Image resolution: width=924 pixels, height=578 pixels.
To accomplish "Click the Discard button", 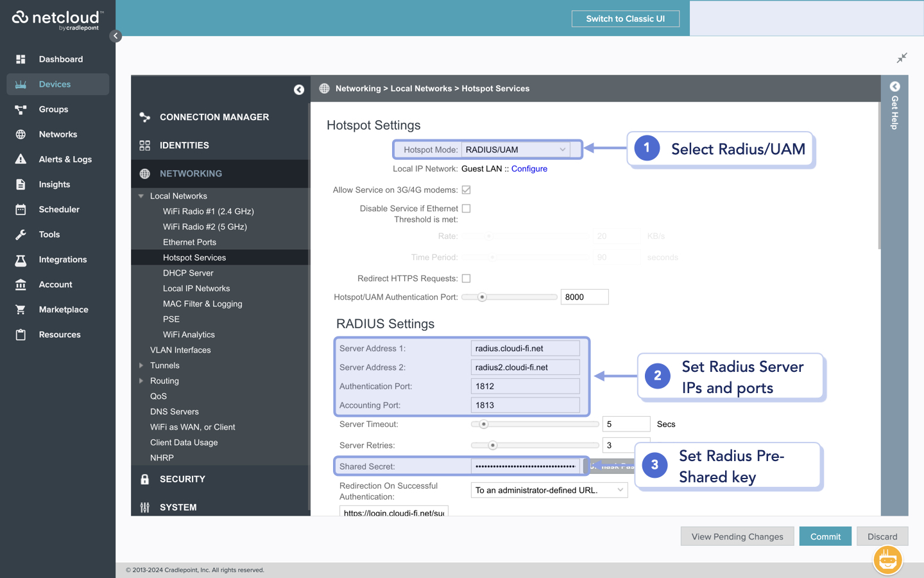I will (882, 537).
